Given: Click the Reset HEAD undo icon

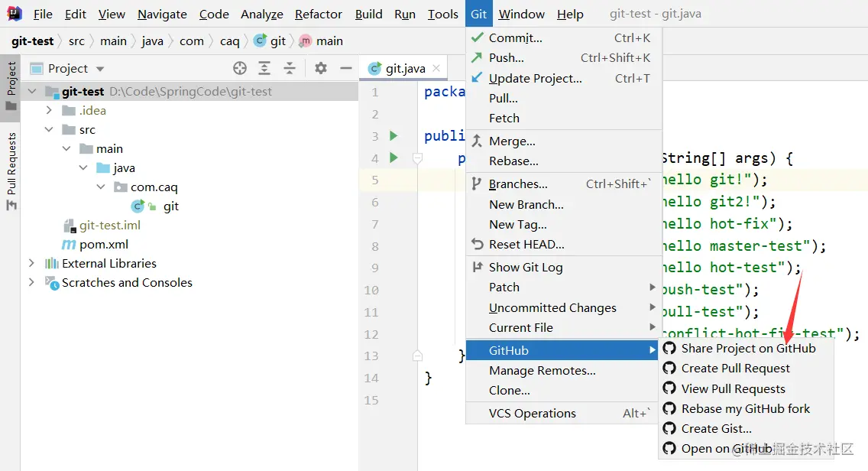Looking at the screenshot, I should tap(477, 244).
